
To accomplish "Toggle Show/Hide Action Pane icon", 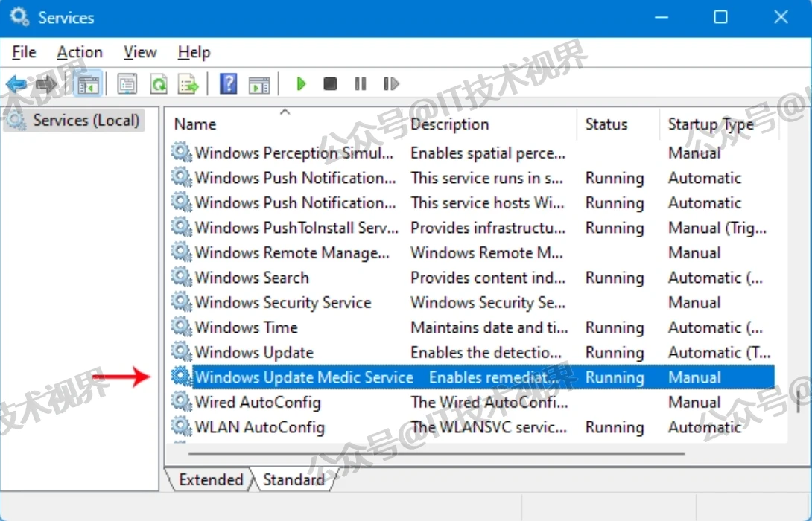I will click(x=259, y=84).
